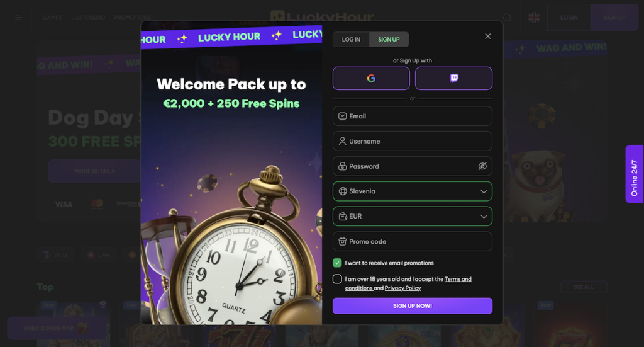Click the Daily Bonus Map gift icon
Viewport: 644px width, 347px height.
(82, 327)
